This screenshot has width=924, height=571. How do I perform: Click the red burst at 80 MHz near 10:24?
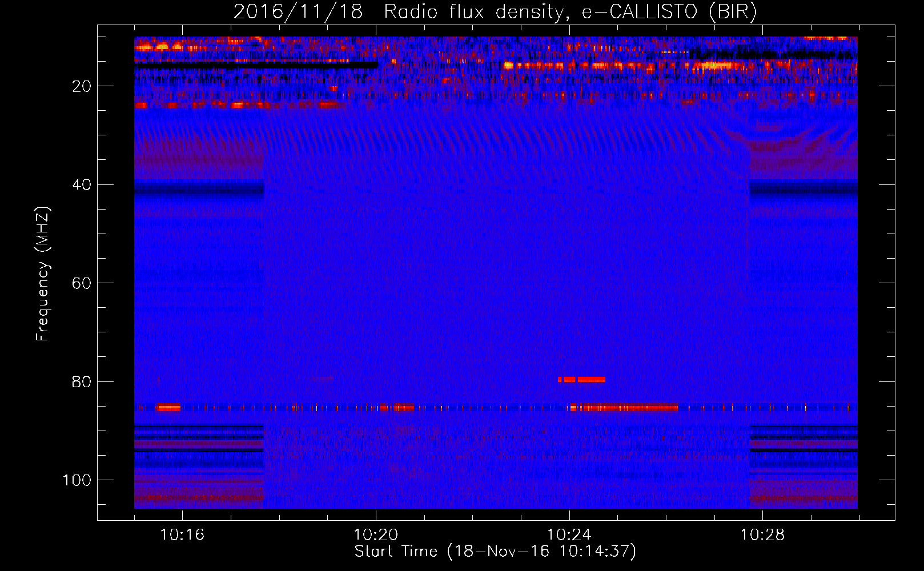pyautogui.click(x=581, y=380)
